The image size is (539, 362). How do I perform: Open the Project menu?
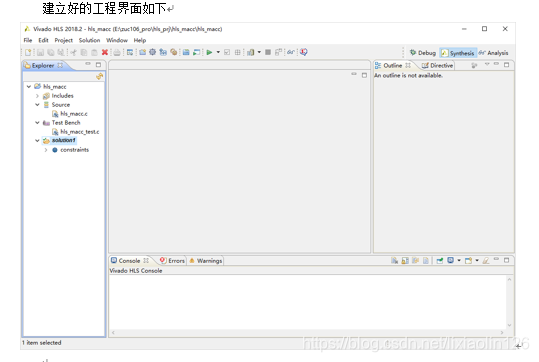click(x=64, y=40)
